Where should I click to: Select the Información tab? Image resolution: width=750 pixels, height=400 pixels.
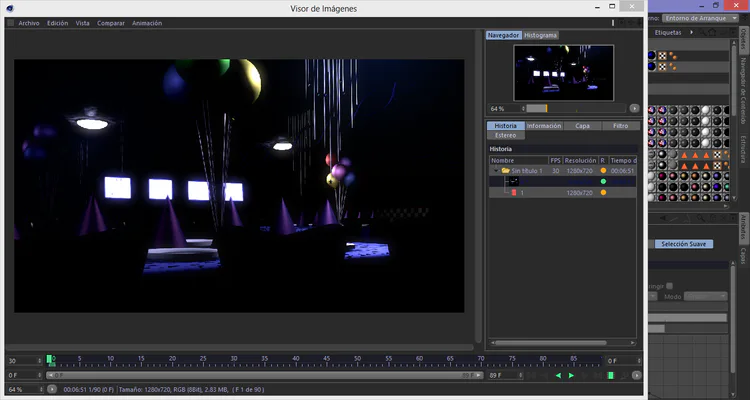point(544,126)
